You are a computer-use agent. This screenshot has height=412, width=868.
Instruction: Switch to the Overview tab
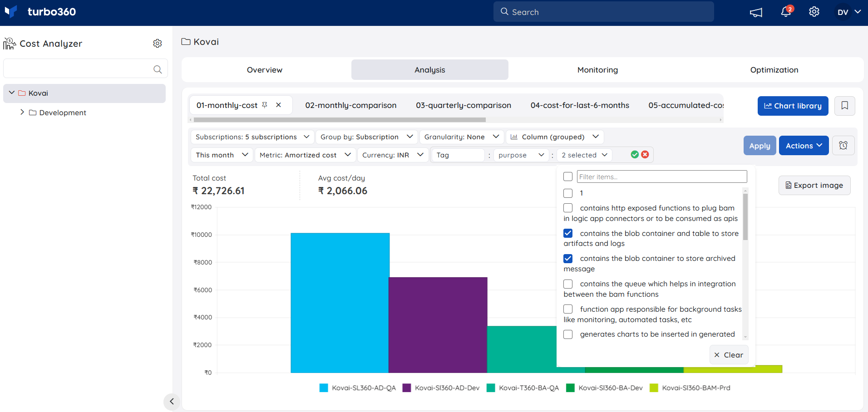tap(265, 70)
